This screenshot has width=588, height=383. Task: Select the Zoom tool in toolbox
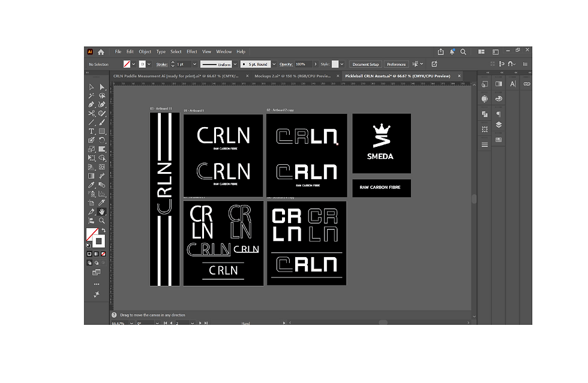[102, 221]
